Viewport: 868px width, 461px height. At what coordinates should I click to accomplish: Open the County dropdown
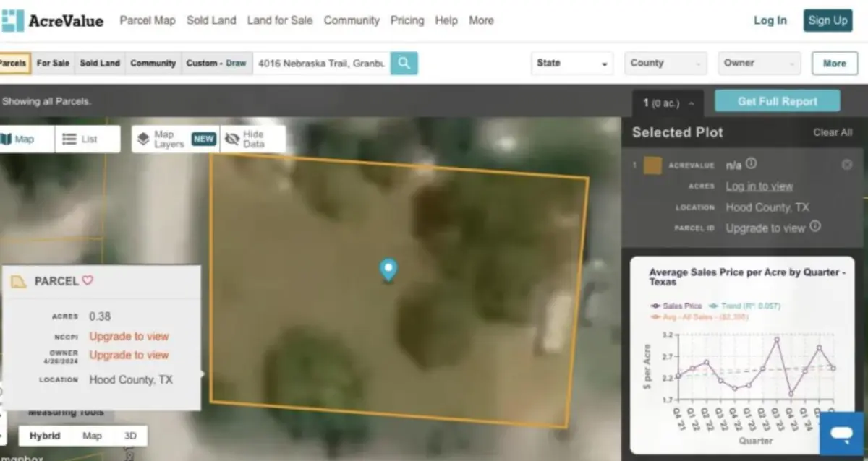click(x=665, y=64)
